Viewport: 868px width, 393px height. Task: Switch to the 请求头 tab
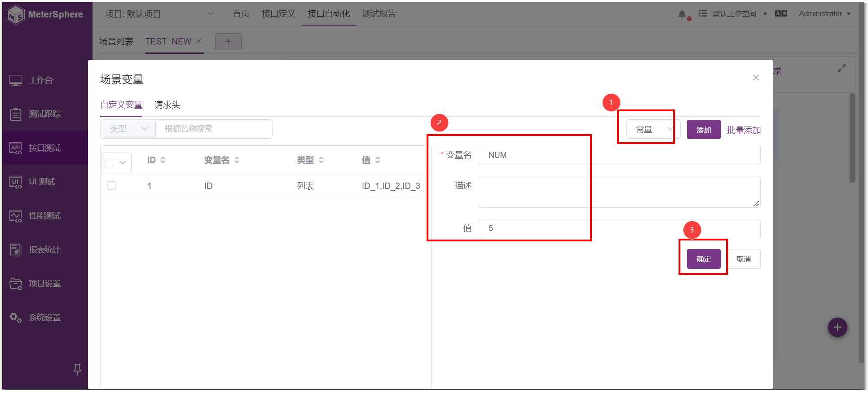(x=167, y=105)
